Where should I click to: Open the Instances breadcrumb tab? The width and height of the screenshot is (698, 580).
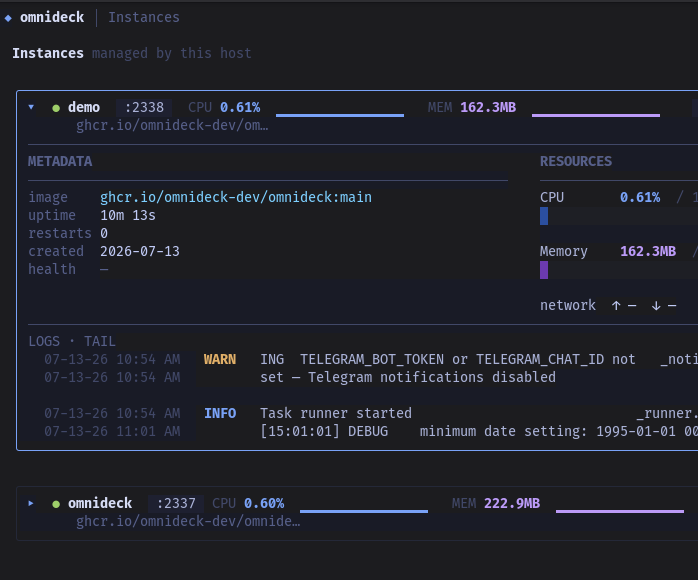click(x=144, y=17)
